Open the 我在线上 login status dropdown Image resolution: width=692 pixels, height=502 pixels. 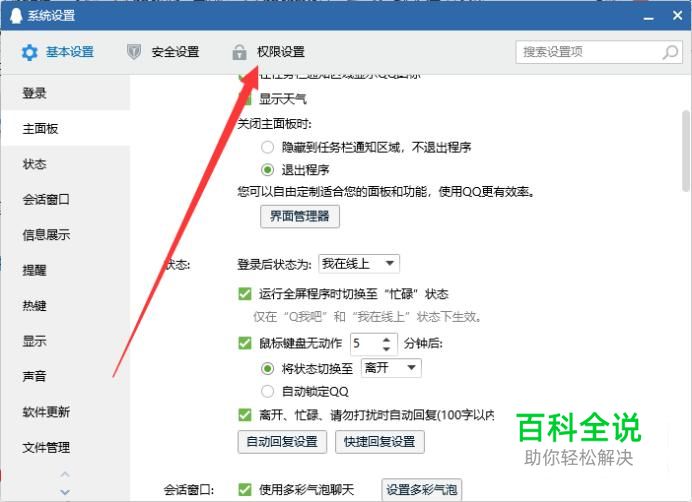359,264
